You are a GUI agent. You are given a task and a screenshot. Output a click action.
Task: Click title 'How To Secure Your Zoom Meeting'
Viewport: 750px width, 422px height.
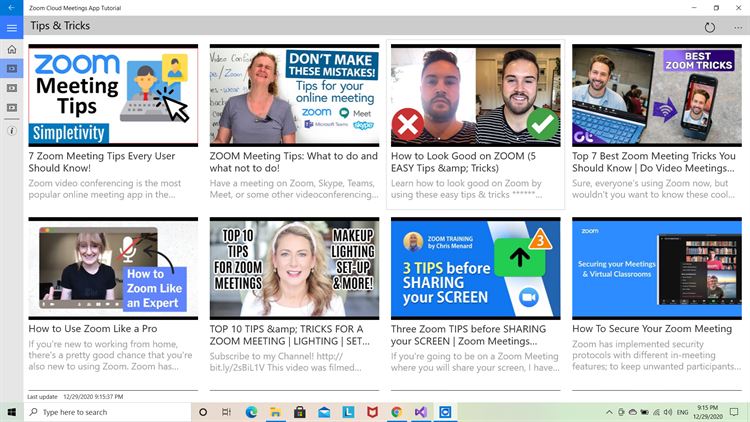(652, 329)
